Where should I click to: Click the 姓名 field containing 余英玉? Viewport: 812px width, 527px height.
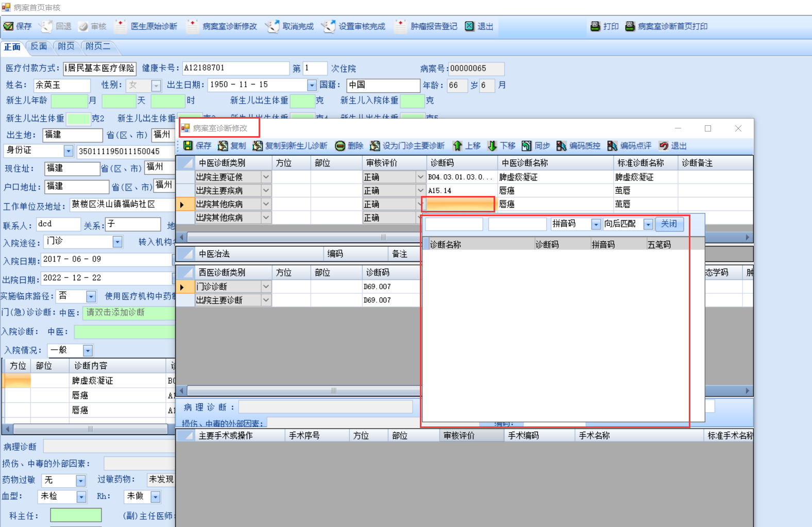[x=62, y=85]
